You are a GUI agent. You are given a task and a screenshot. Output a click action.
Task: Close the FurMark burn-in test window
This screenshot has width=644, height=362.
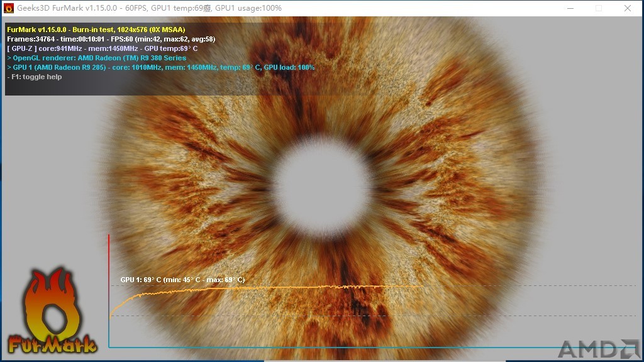[628, 8]
